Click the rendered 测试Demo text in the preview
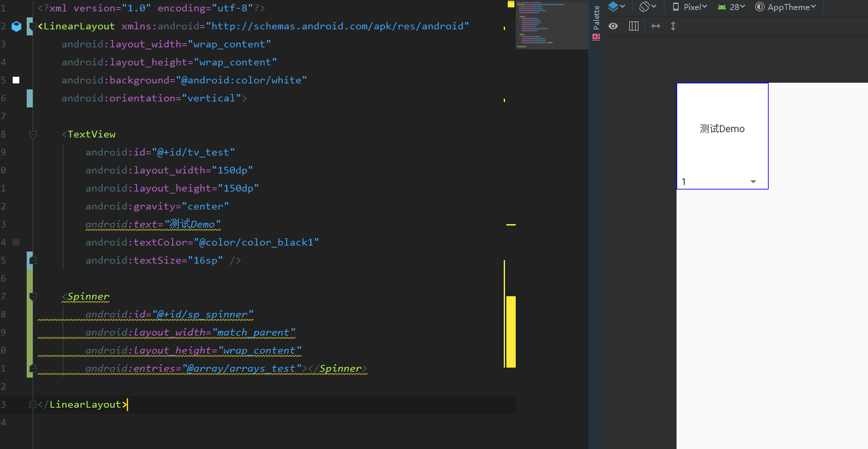This screenshot has height=449, width=868. pos(723,127)
